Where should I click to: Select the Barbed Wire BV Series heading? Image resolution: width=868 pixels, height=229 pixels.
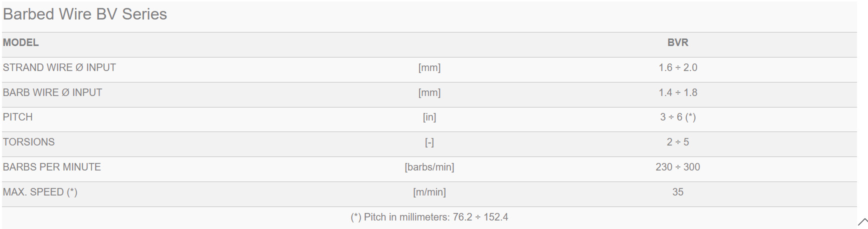(85, 14)
